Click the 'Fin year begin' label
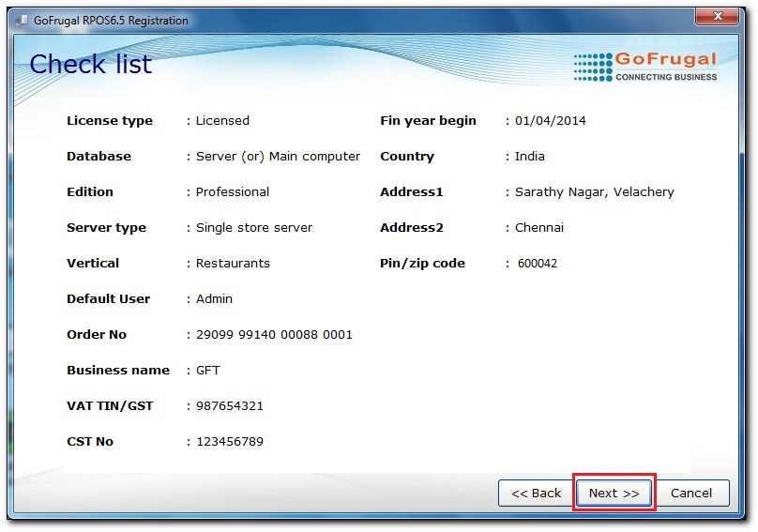 pyautogui.click(x=429, y=121)
